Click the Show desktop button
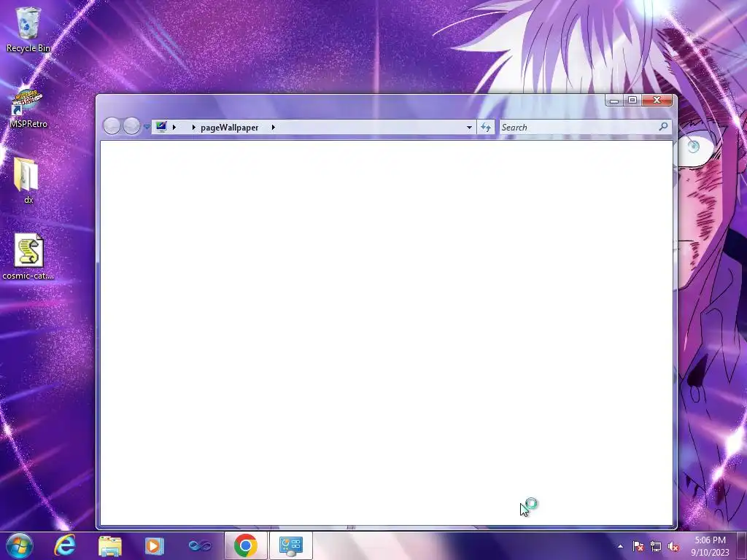 tap(742, 546)
